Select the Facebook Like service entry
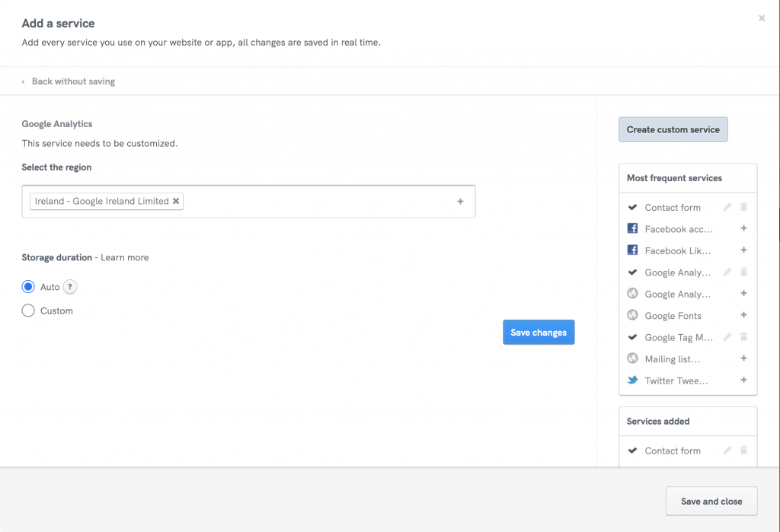 [x=677, y=250]
